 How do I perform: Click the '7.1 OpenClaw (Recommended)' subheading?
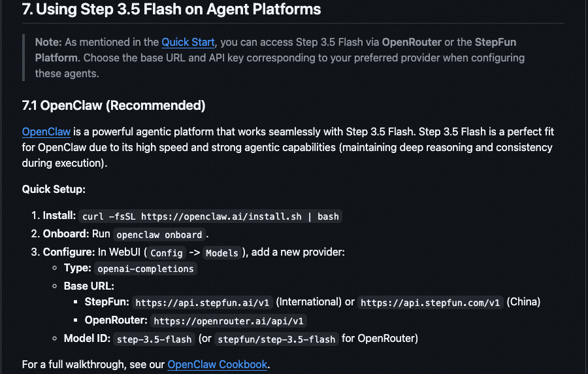[x=114, y=105]
